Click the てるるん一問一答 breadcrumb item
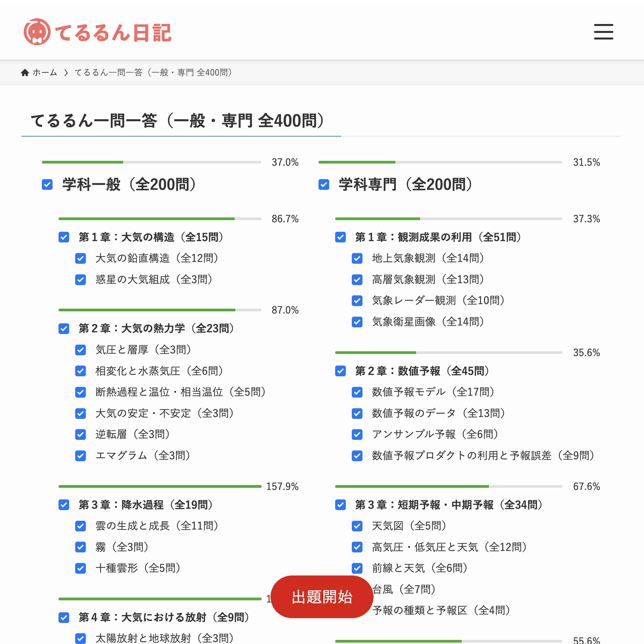The width and height of the screenshot is (644, 644). 153,72
